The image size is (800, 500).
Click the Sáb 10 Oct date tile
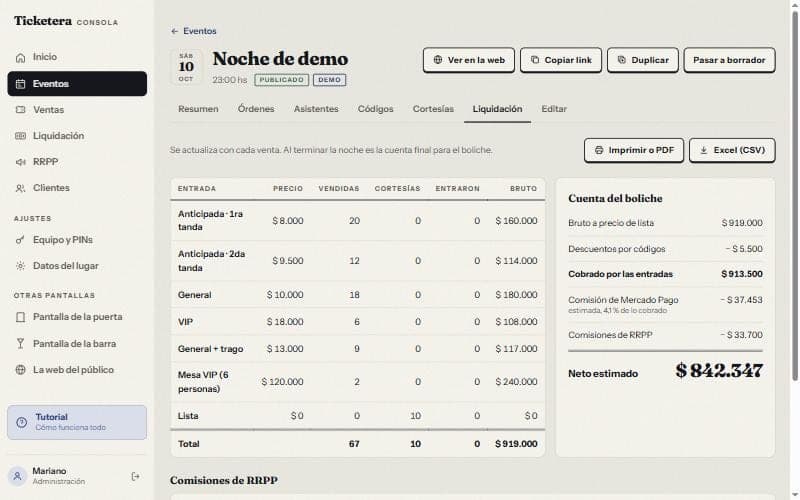[x=186, y=67]
